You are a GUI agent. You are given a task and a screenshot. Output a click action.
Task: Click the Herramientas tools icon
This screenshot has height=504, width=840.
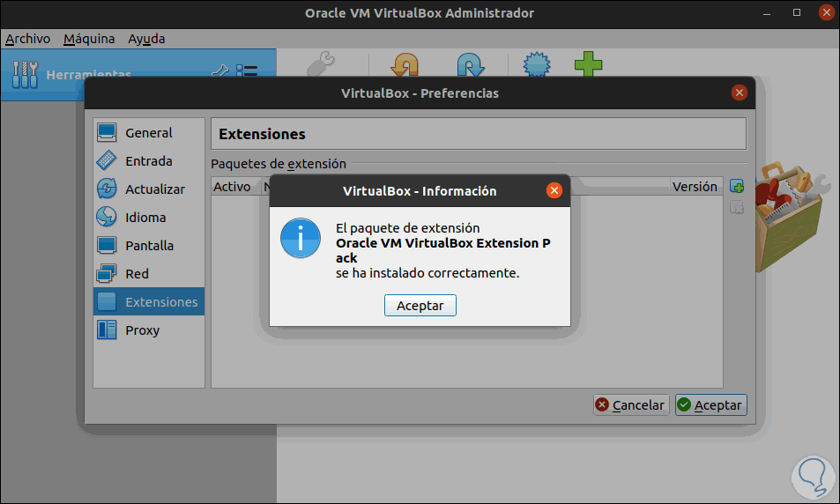click(25, 74)
